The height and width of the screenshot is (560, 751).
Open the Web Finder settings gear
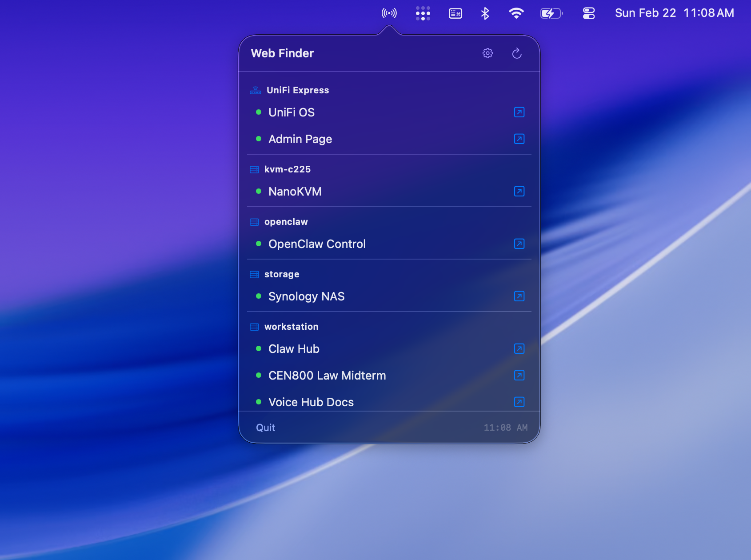pos(487,53)
